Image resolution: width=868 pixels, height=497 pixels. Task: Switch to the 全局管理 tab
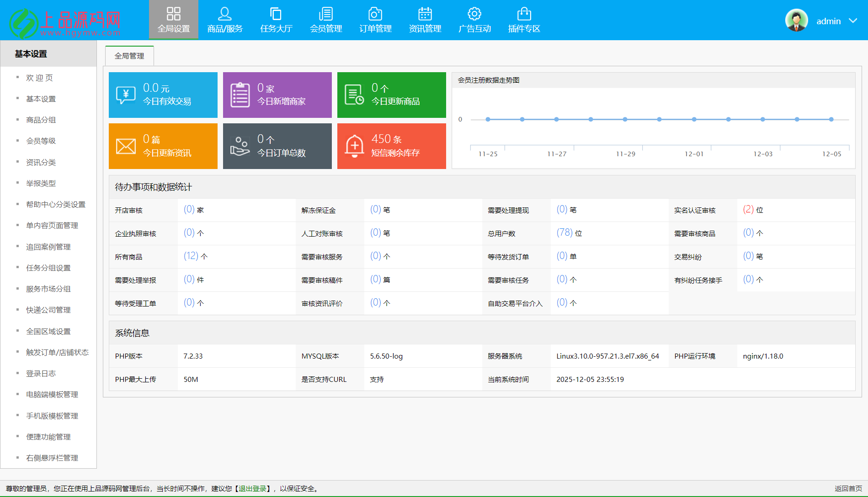129,55
